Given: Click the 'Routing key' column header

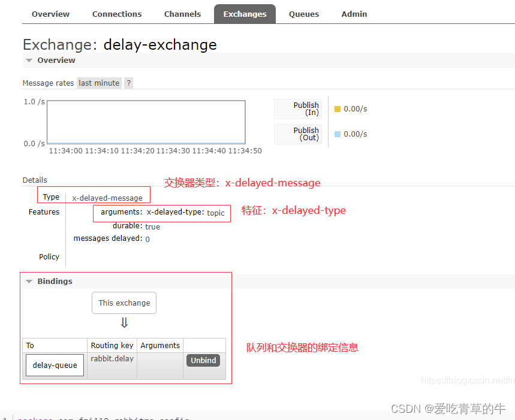Looking at the screenshot, I should click(112, 346).
